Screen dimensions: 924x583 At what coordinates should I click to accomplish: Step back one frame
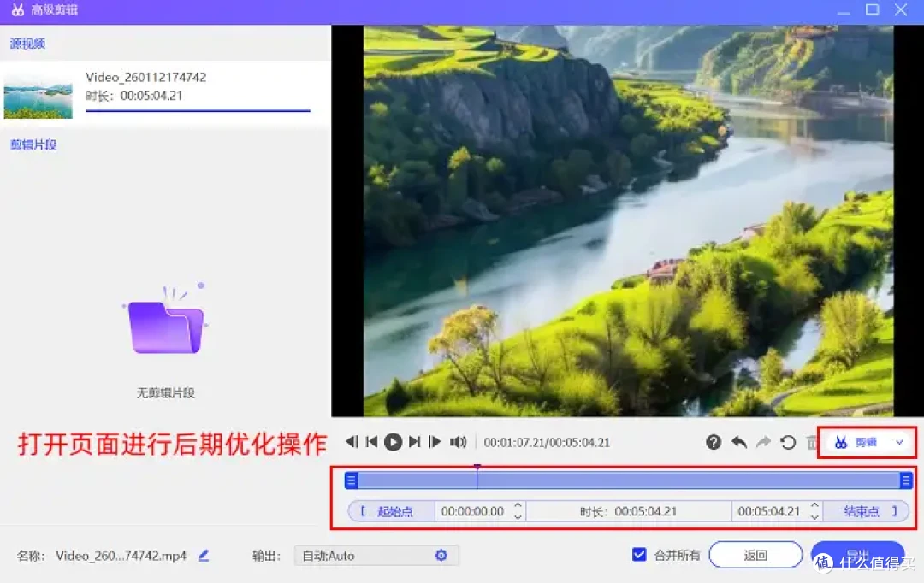click(352, 442)
